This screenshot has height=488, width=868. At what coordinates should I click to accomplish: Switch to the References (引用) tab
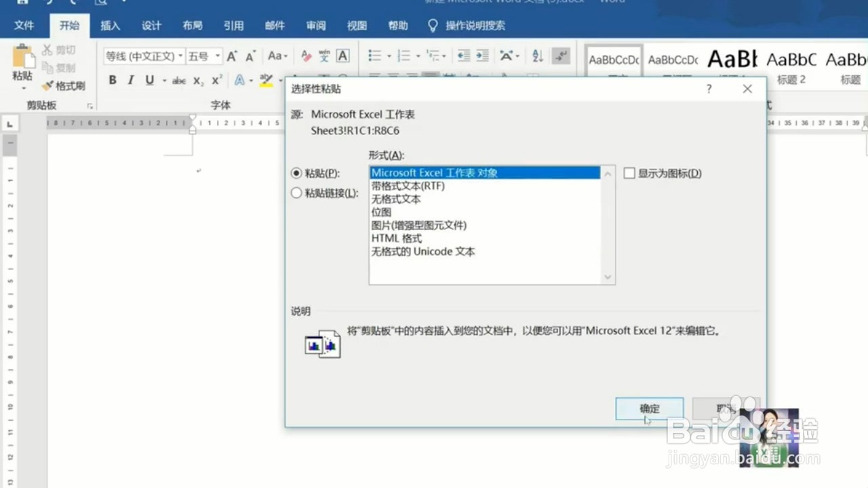pos(233,25)
